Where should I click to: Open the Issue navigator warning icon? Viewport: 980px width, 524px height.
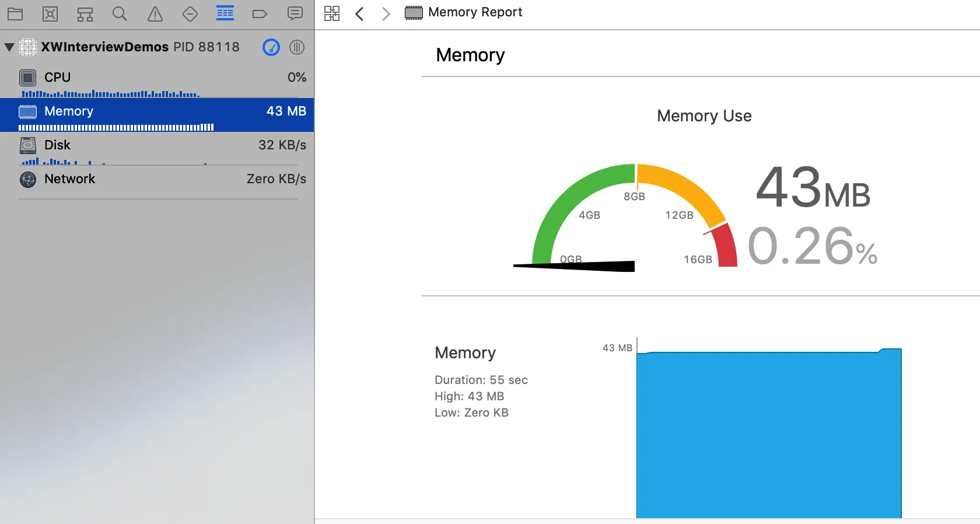(x=155, y=13)
